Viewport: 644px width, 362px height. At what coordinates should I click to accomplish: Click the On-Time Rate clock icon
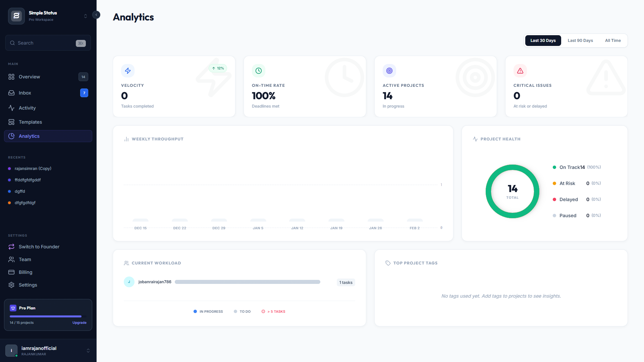259,71
